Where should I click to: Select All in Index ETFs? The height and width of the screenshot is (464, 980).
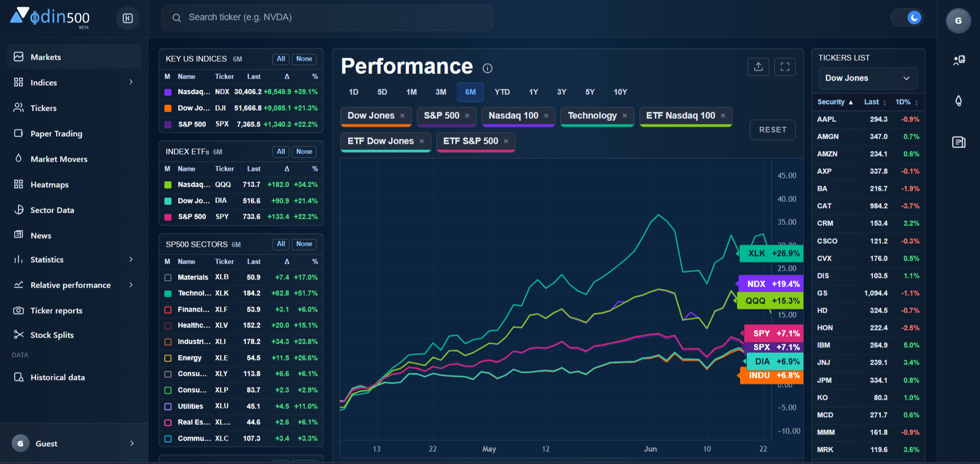(281, 152)
